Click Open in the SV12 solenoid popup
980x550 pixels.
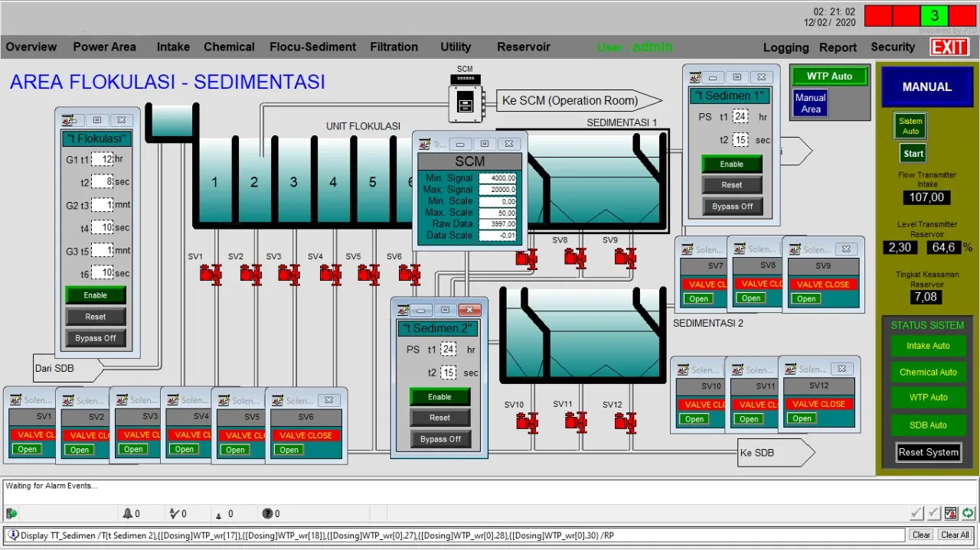(802, 418)
